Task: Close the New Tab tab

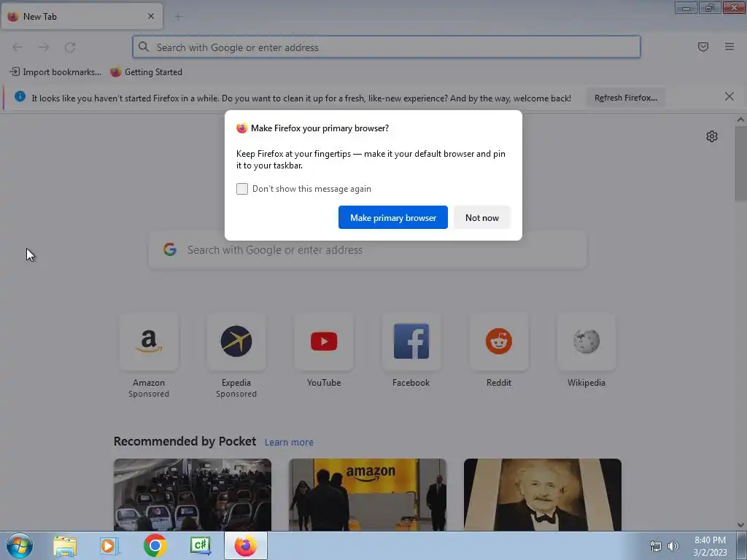Action: point(151,16)
